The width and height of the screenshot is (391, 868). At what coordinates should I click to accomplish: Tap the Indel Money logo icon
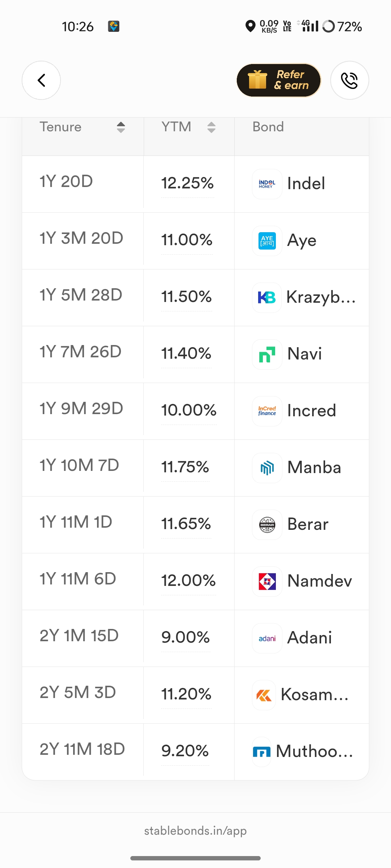coord(267,184)
